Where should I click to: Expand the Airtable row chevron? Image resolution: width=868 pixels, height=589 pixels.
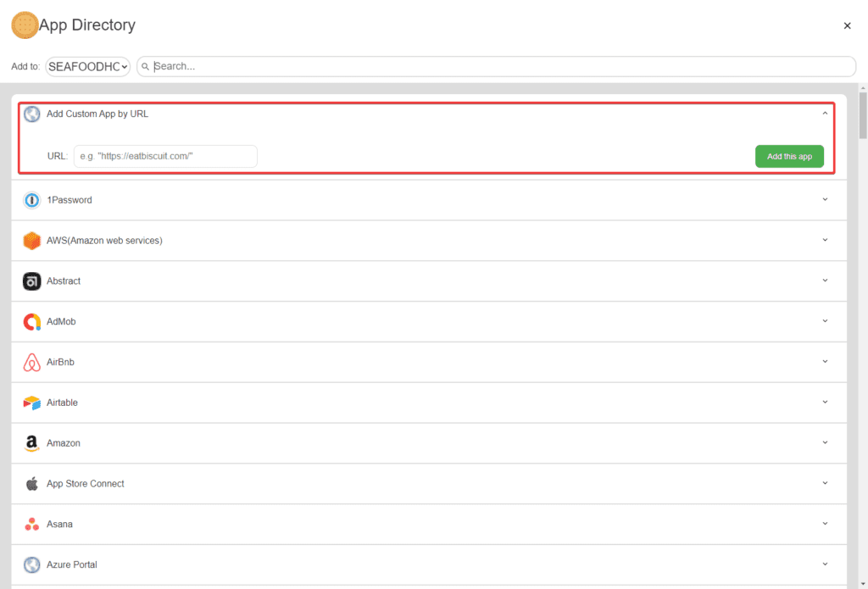pos(825,402)
